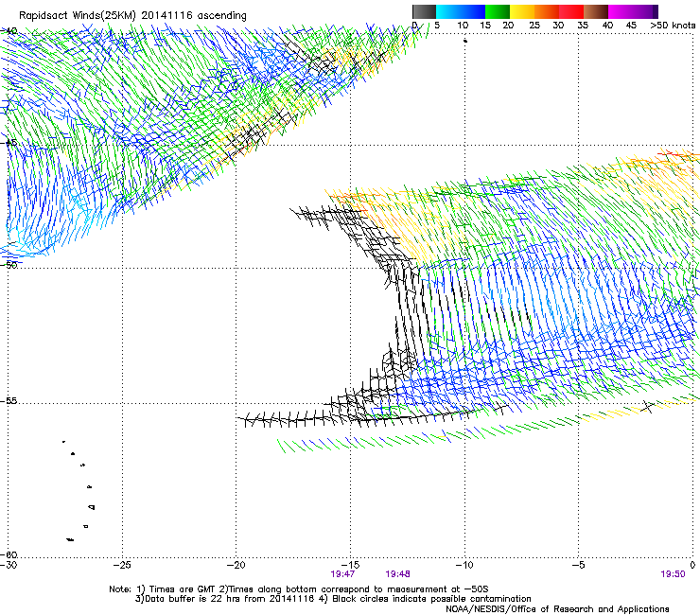Click NOAA/NESDIS Office of Research credit text
The width and height of the screenshot is (700, 615).
pyautogui.click(x=557, y=609)
